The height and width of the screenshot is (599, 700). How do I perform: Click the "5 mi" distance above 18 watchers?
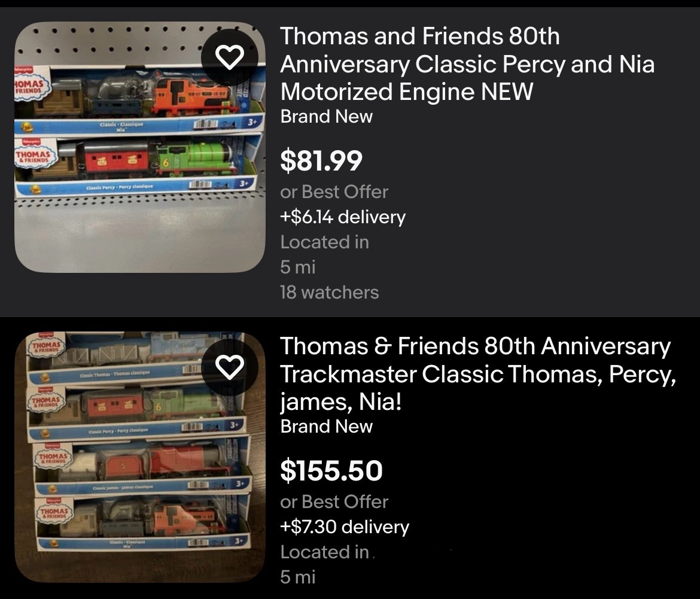click(297, 267)
